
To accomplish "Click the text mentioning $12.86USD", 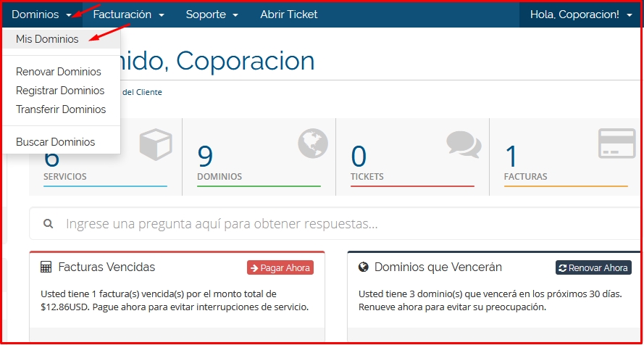I will (x=175, y=301).
